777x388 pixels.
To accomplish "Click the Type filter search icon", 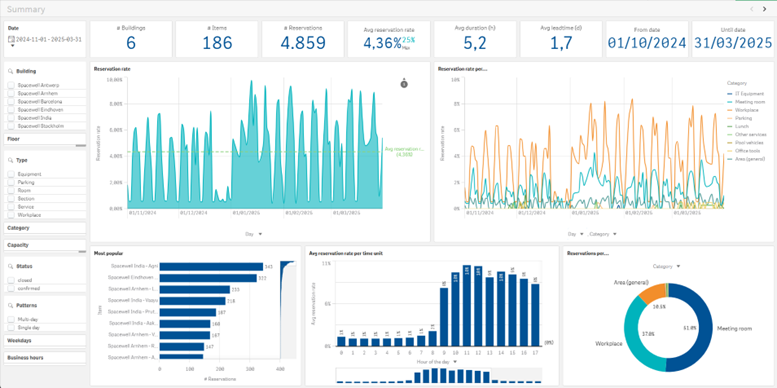I will (x=11, y=161).
